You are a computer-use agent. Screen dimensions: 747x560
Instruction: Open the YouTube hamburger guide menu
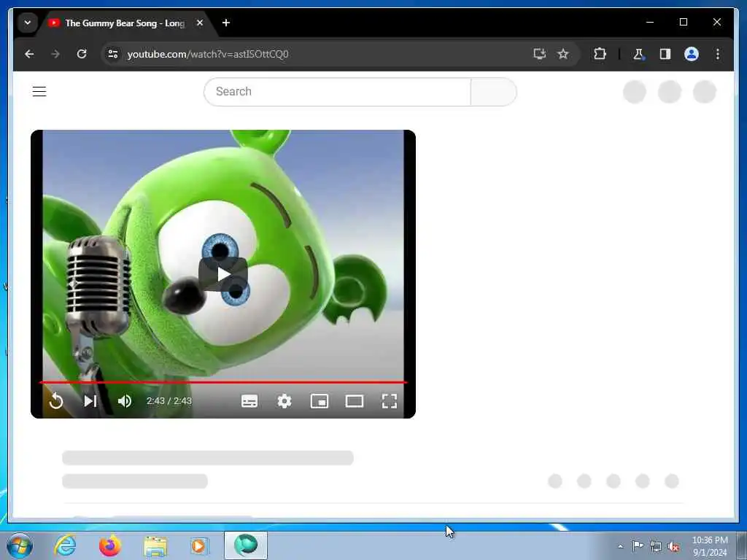pos(39,91)
